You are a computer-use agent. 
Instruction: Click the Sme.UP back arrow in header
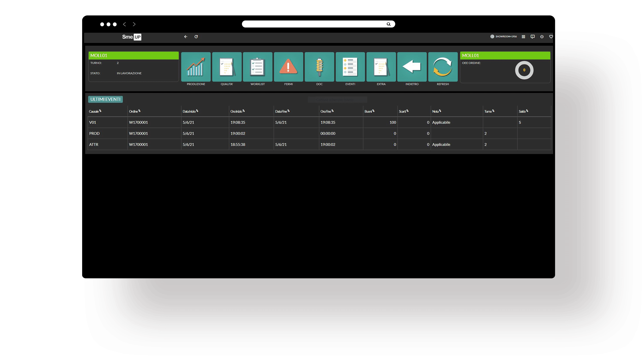coord(186,37)
